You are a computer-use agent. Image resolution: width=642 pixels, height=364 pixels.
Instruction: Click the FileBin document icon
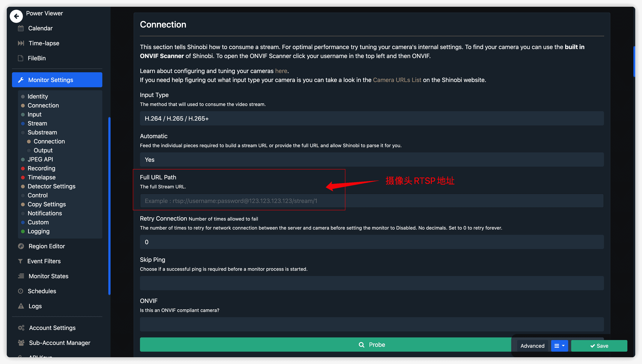click(20, 58)
